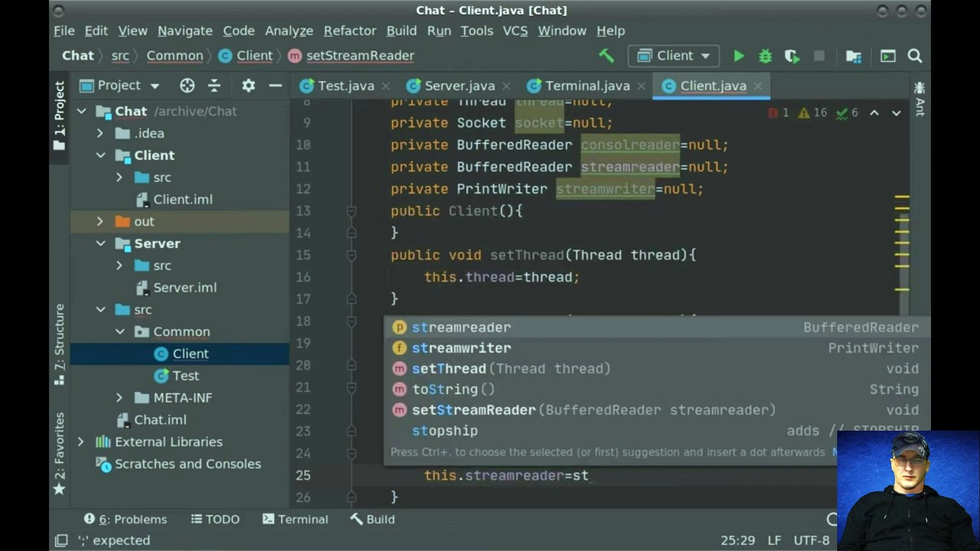Show the Ant tool window

point(920,99)
